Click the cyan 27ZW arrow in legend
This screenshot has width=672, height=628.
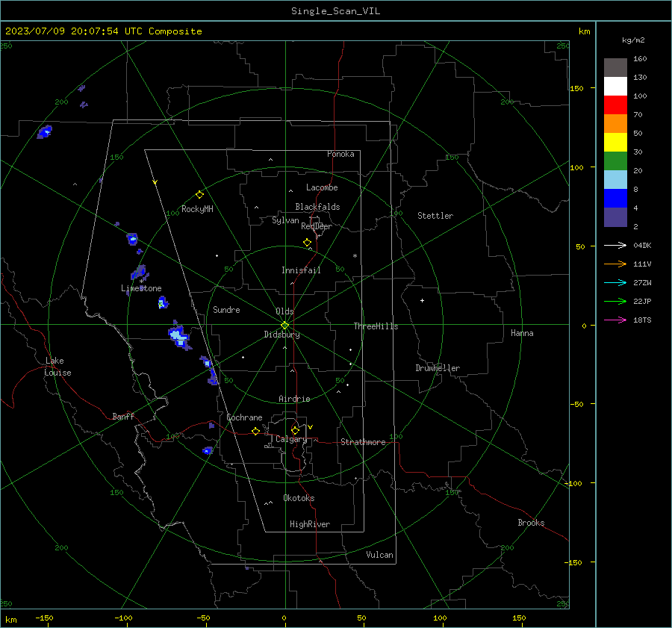click(x=615, y=282)
